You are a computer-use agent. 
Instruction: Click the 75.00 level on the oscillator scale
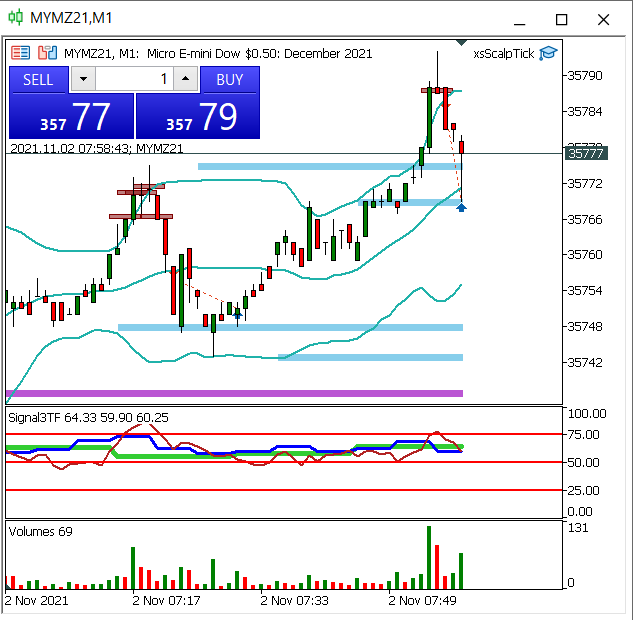coord(583,435)
